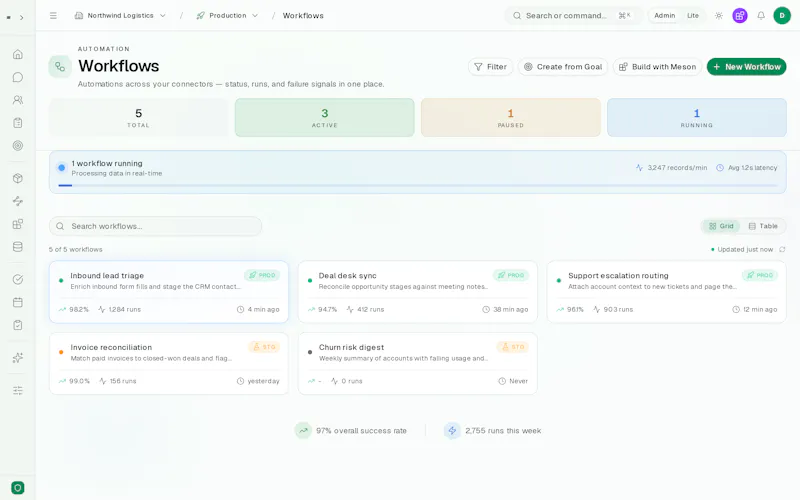Open the Home icon in sidebar
800x500 pixels.
coord(18,54)
